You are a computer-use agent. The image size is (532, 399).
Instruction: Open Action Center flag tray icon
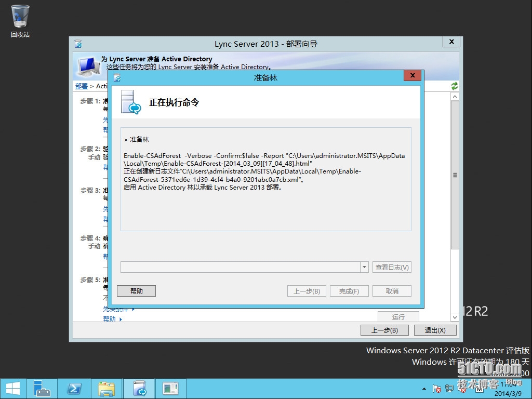[436, 389]
